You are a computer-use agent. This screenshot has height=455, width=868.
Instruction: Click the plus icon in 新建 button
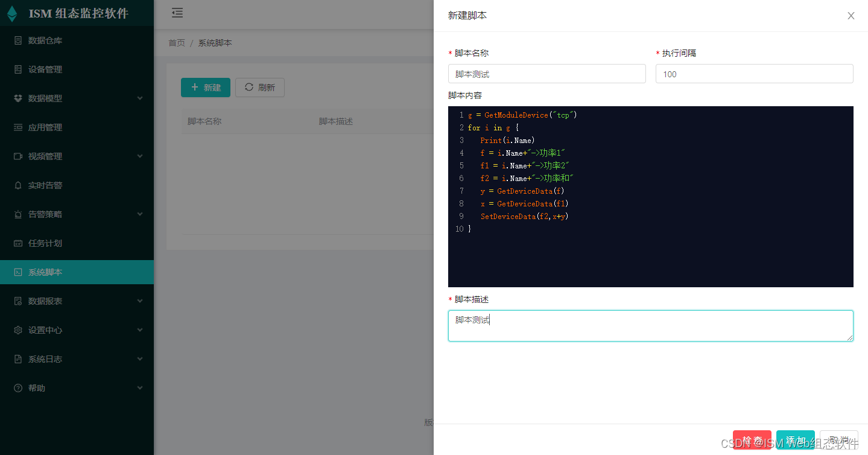(195, 87)
